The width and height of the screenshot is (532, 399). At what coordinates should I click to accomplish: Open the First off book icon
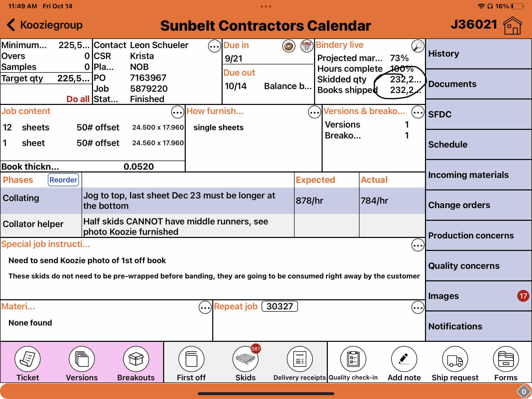click(191, 359)
